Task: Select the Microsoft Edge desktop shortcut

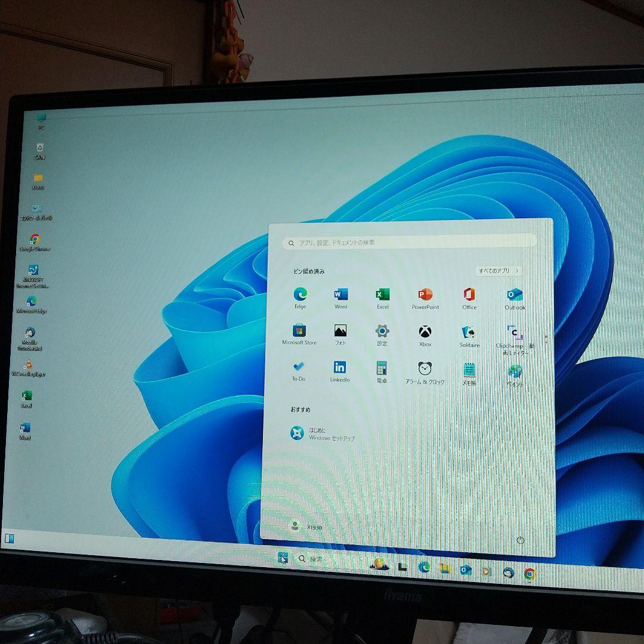Action: (x=31, y=305)
